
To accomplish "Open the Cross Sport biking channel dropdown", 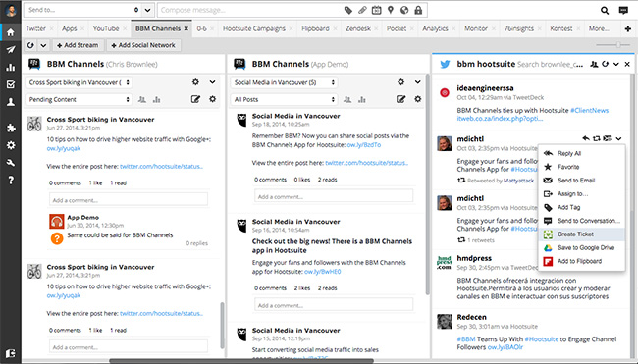I will pos(79,82).
